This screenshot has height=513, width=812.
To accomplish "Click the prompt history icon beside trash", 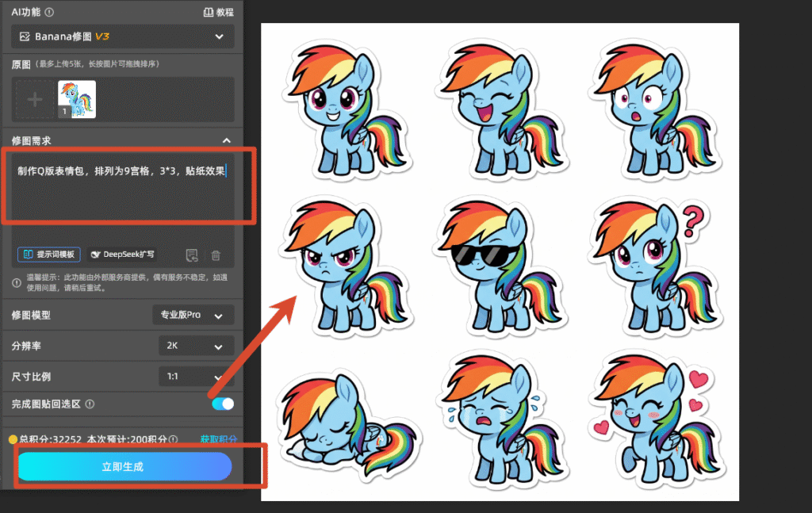I will pos(192,255).
